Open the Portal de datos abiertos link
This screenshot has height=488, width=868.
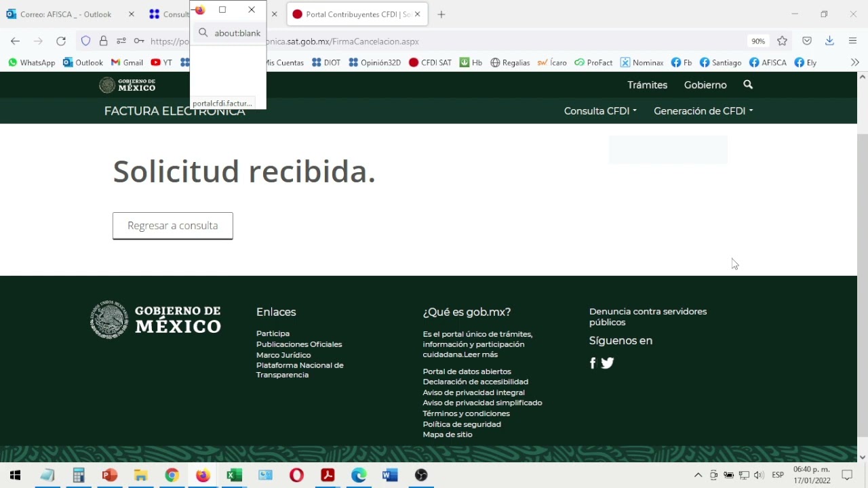coord(467,371)
